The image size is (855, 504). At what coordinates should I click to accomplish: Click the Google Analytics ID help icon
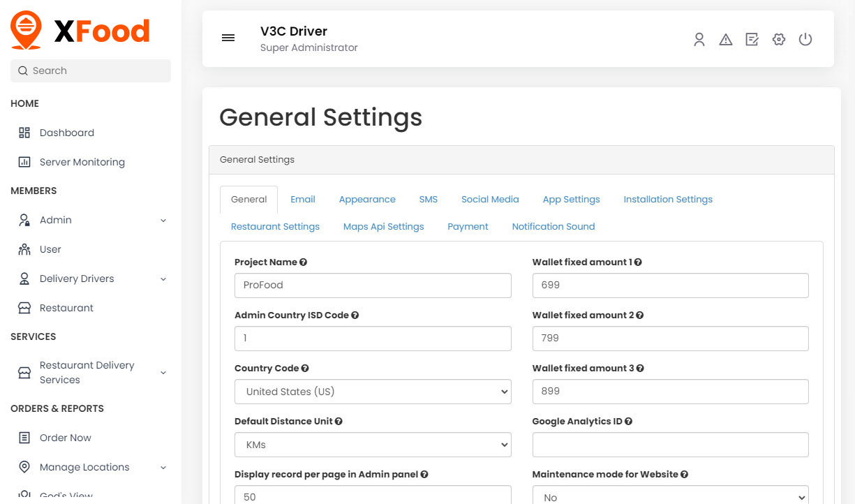tap(628, 420)
